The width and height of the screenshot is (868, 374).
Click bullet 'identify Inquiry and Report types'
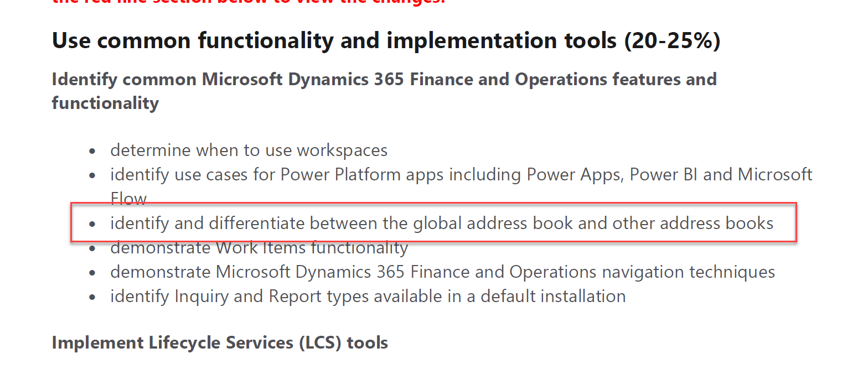coord(368,296)
